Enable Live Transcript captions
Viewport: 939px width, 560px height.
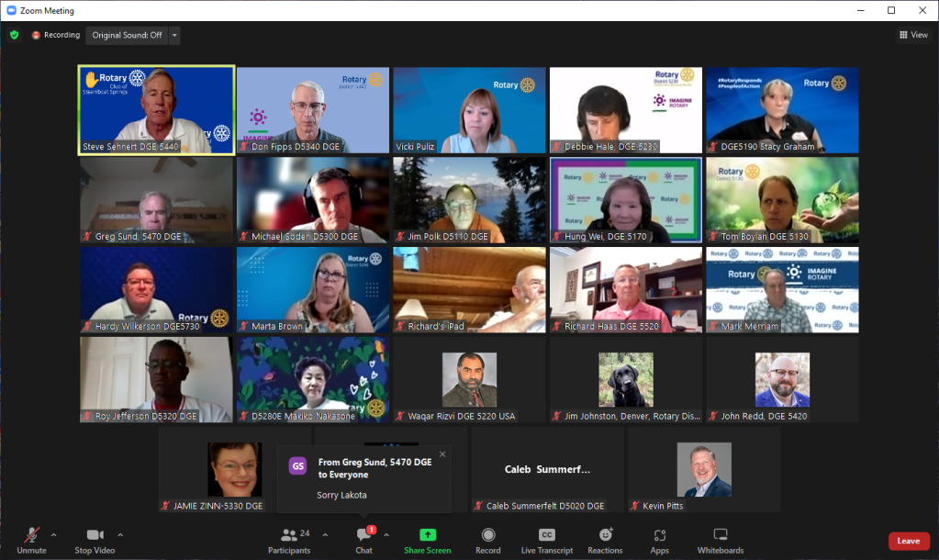click(x=546, y=539)
